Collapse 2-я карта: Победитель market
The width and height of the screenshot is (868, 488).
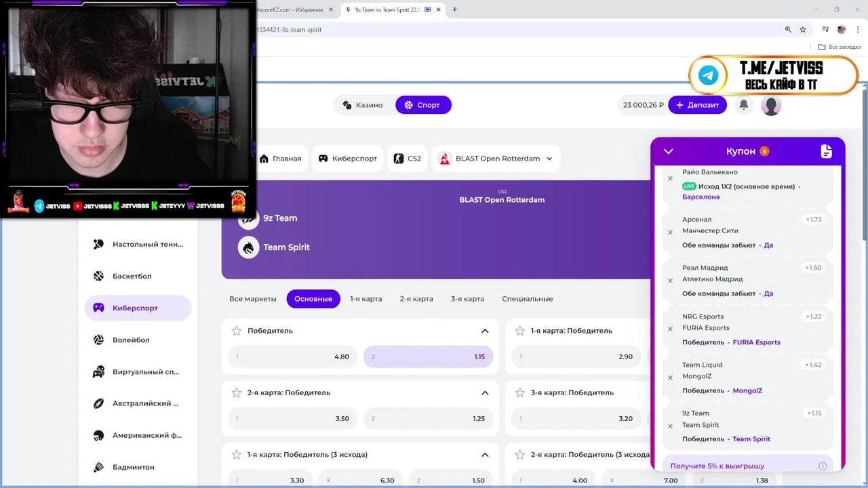coord(485,392)
